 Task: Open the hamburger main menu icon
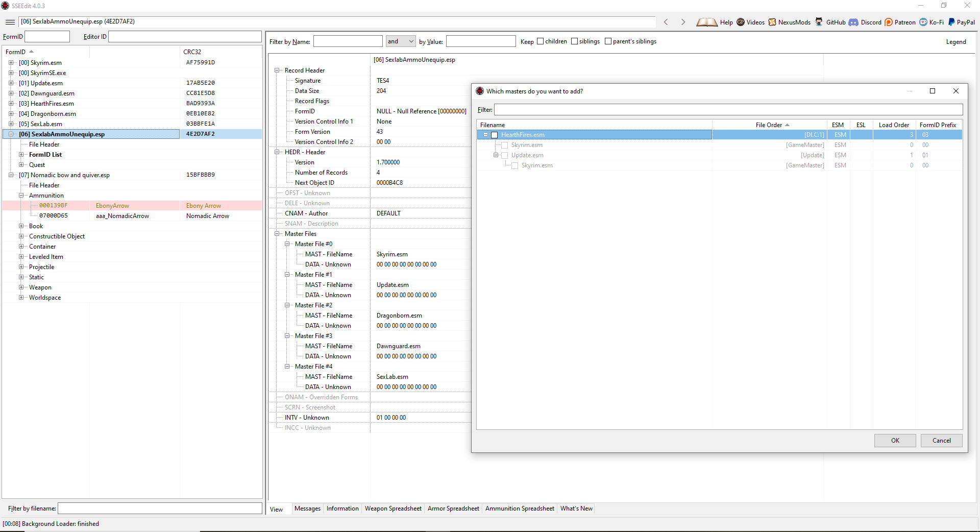click(10, 22)
